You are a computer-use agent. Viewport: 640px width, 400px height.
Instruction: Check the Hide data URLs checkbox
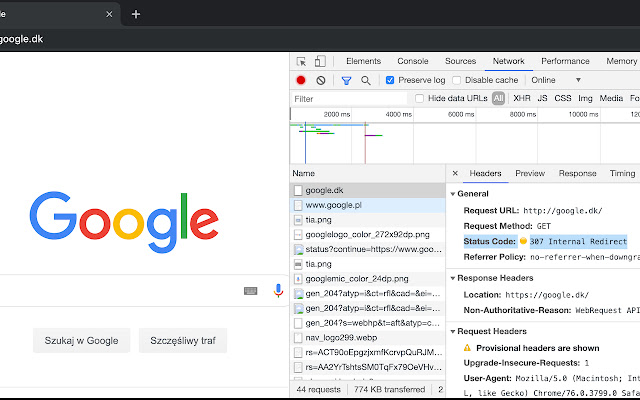click(x=419, y=98)
